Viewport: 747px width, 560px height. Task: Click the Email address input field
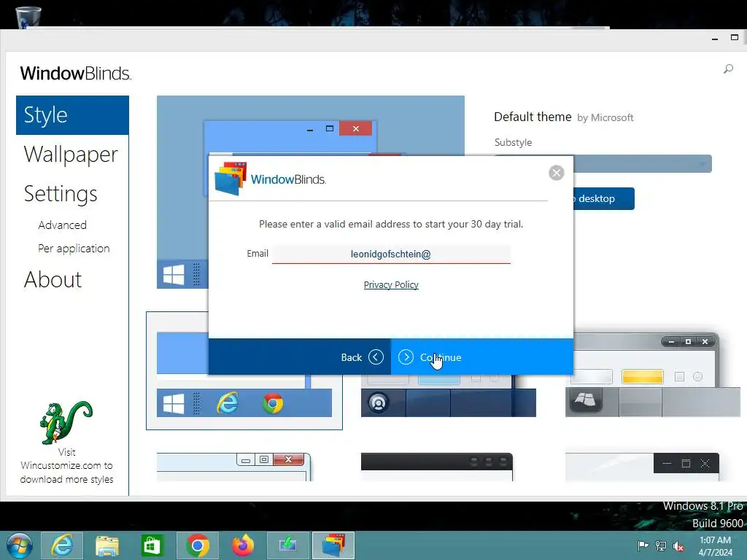(391, 254)
